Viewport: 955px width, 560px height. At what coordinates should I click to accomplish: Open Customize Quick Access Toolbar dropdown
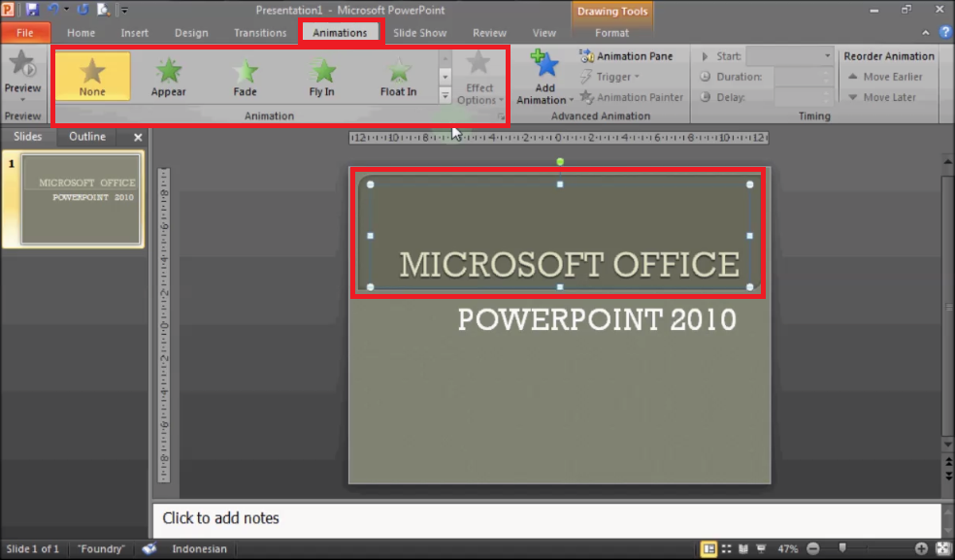click(123, 11)
